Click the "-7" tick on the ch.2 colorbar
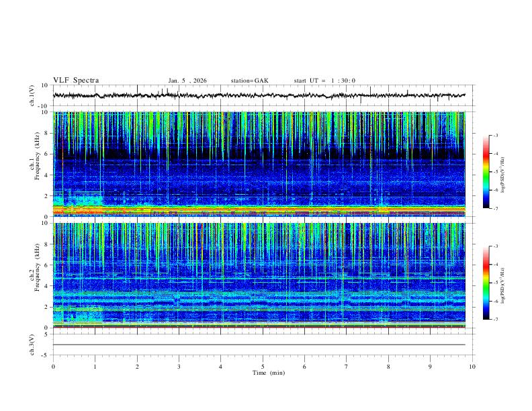 tap(495, 320)
